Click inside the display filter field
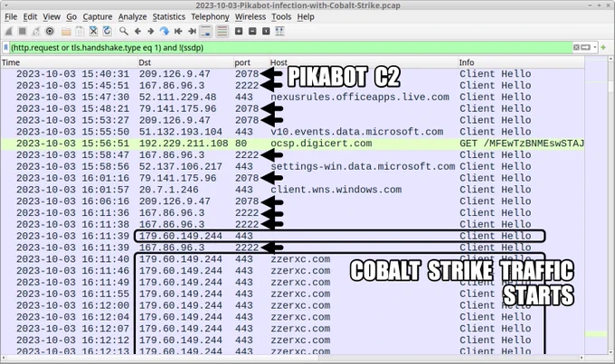 pyautogui.click(x=290, y=48)
